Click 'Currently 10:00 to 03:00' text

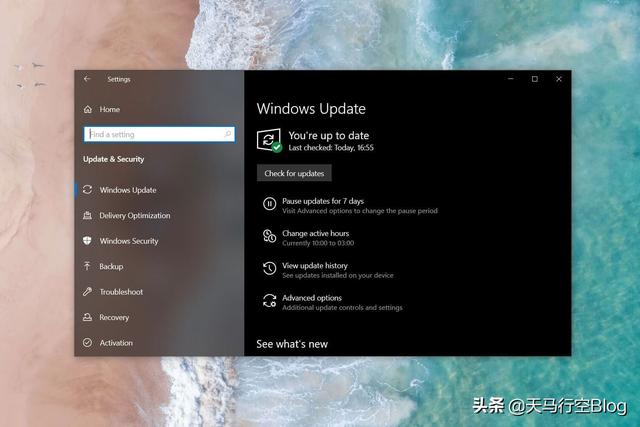(x=318, y=243)
